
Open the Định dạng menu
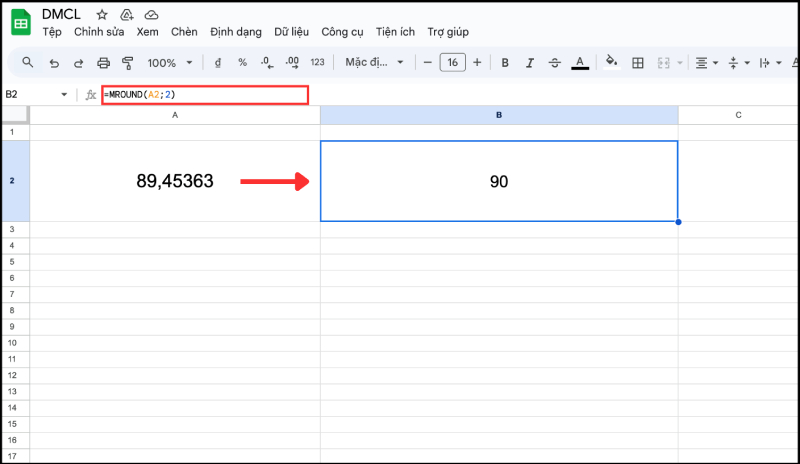(236, 32)
